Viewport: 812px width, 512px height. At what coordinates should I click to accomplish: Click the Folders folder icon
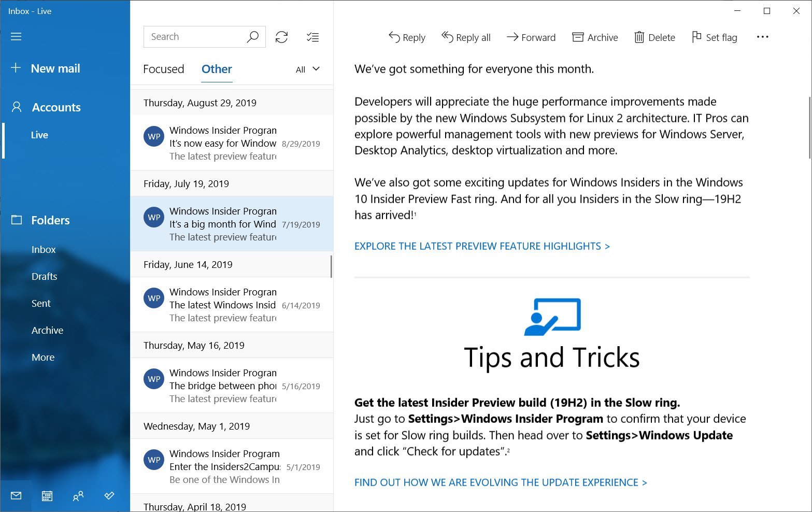[17, 220]
